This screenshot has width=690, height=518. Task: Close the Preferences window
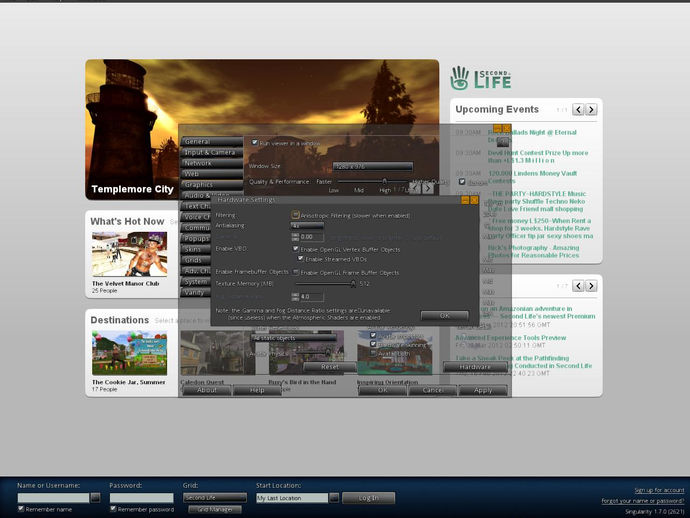tap(506, 129)
